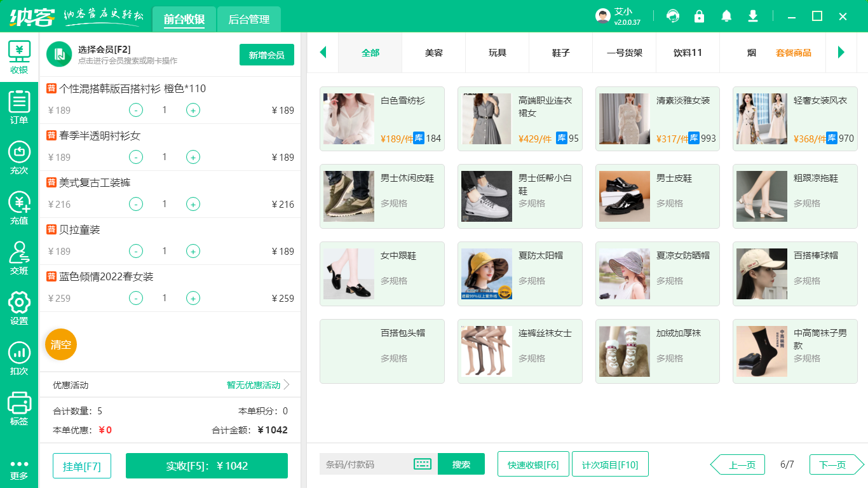Viewport: 868px width, 488px height.
Task: Select the 美容 category tab
Action: (433, 54)
